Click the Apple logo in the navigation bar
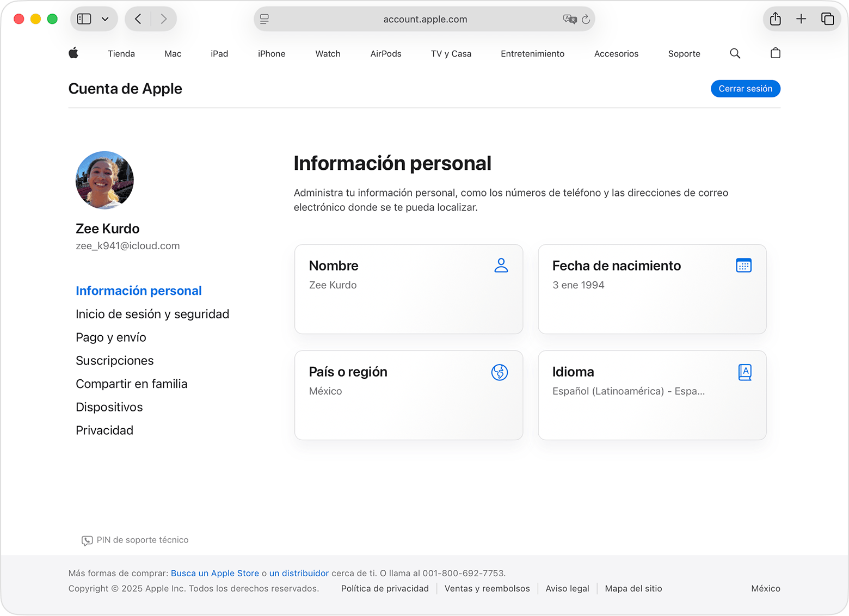The height and width of the screenshot is (616, 849). [73, 53]
